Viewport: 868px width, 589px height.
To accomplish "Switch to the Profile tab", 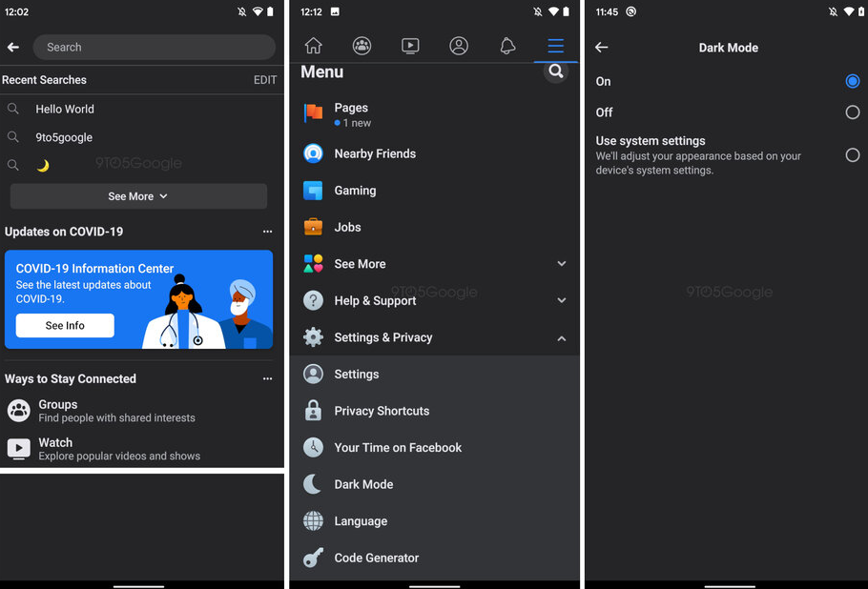I will pos(459,46).
